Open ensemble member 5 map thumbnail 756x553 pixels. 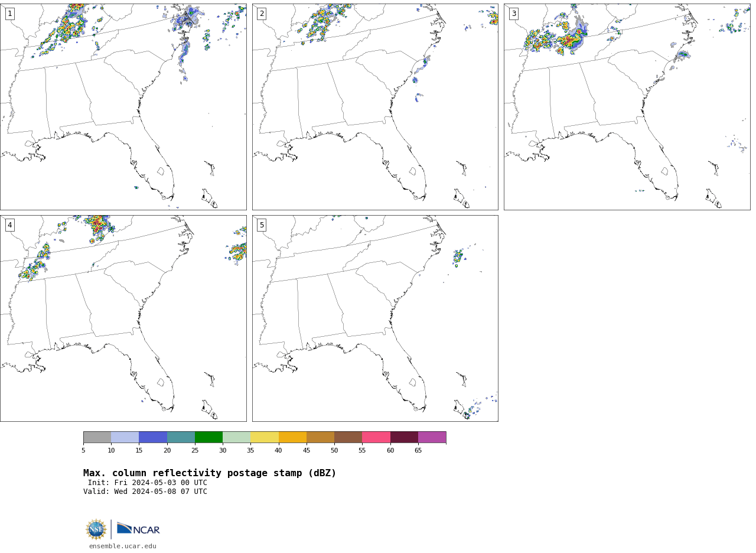pos(375,318)
